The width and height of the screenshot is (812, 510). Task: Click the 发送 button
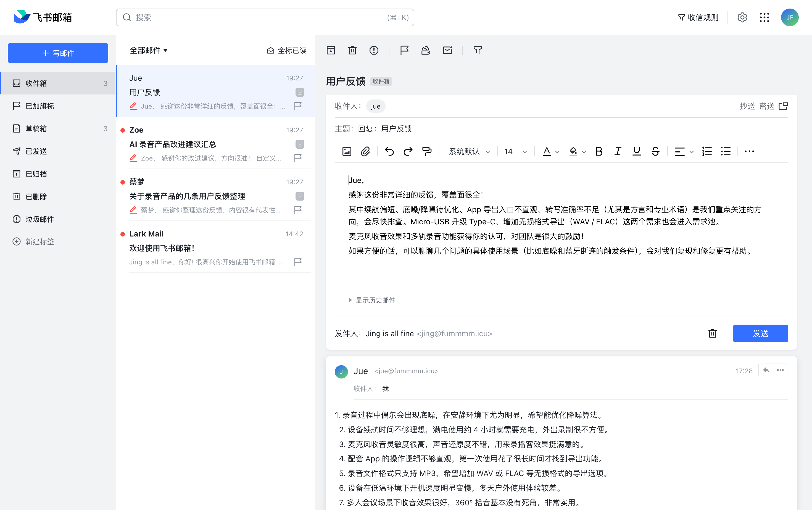click(x=760, y=333)
